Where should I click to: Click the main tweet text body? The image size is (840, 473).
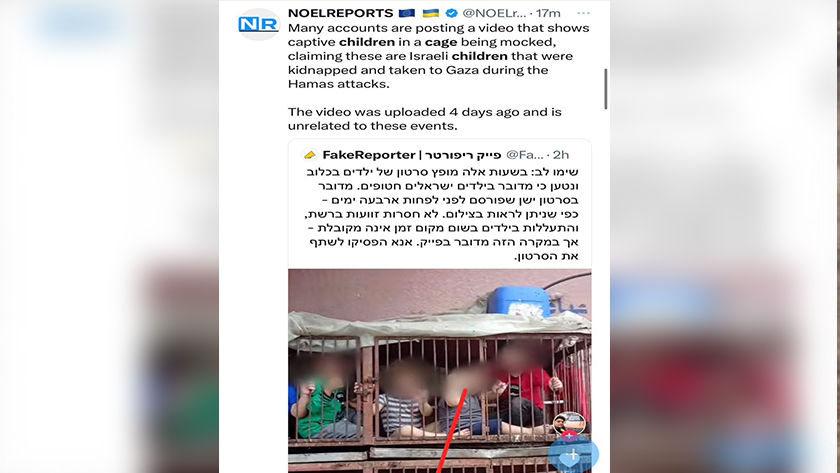[438, 77]
